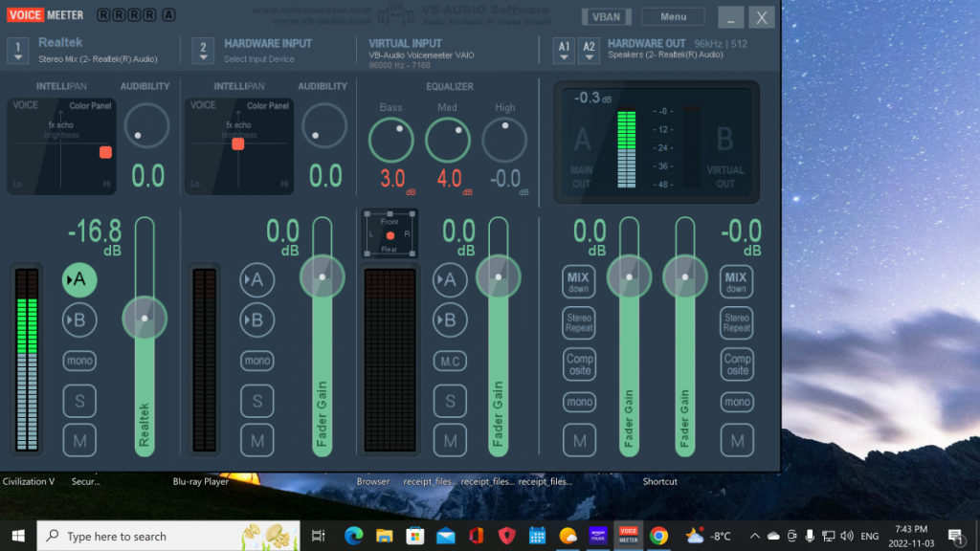
Task: Toggle Composite on the bus B output
Action: coord(737,364)
